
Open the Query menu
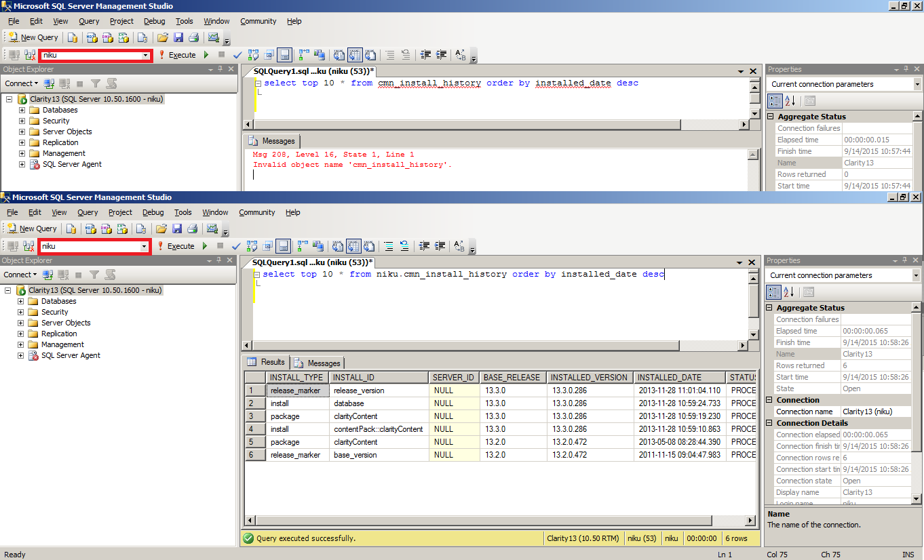click(x=89, y=21)
